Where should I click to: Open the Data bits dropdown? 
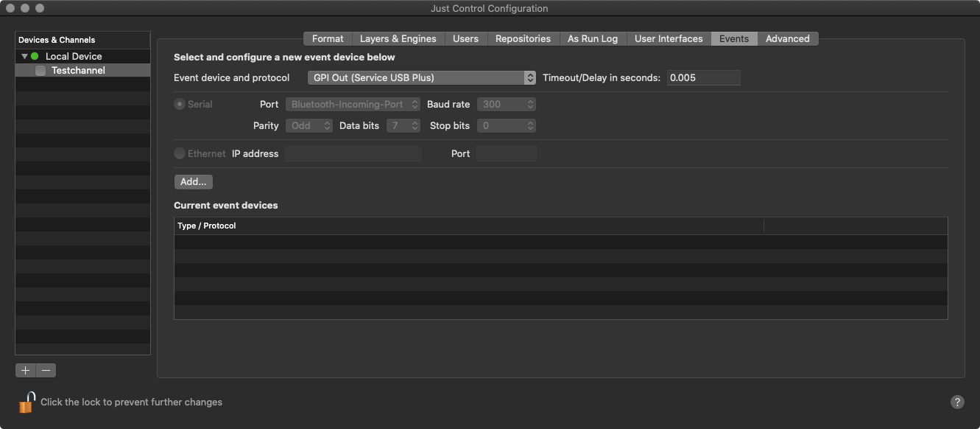tap(403, 126)
